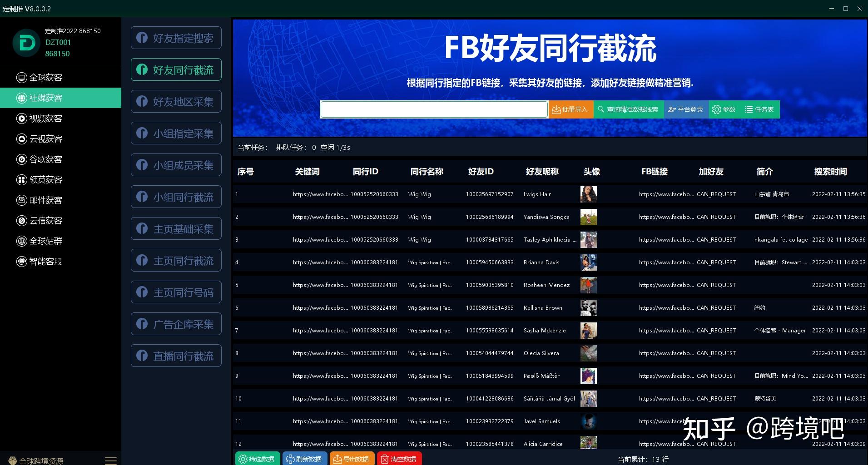This screenshot has height=465, width=868.
Task: Select 社媒获客 sidebar item
Action: pyautogui.click(x=60, y=98)
